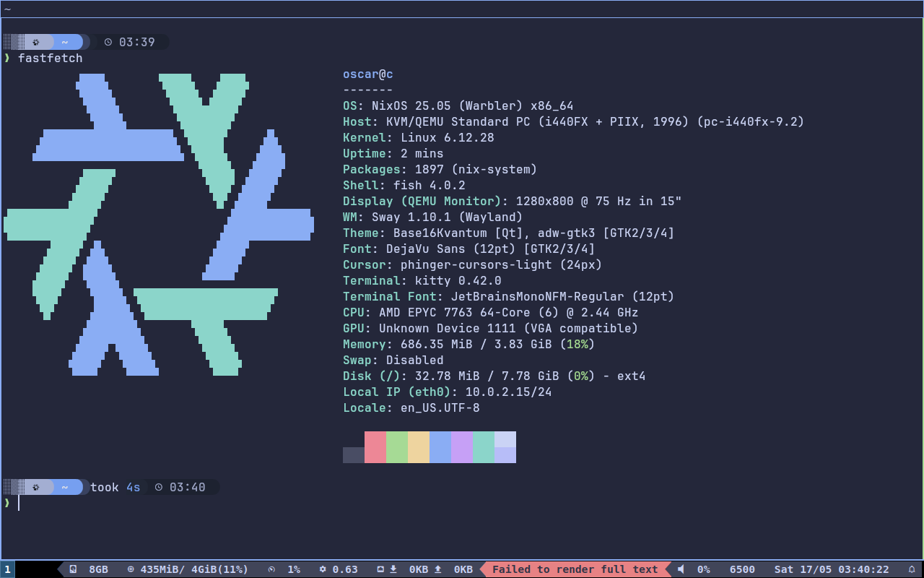Click the typed 'fastfetch' command
Screen dimensions: 924x578
pyautogui.click(x=51, y=58)
